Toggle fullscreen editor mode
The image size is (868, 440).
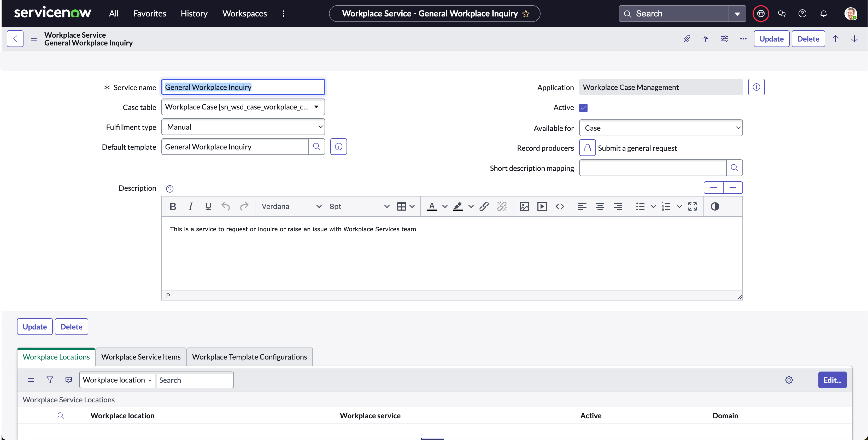tap(693, 206)
